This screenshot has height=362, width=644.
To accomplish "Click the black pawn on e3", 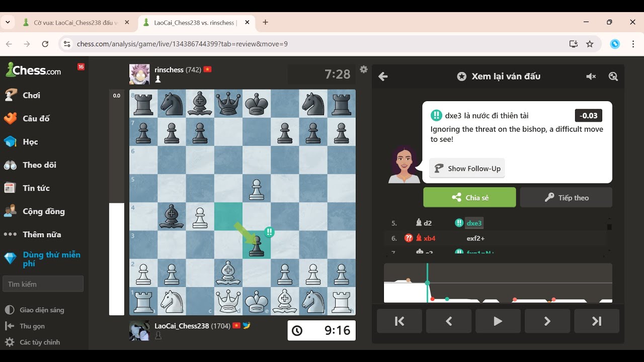I will click(x=257, y=245).
